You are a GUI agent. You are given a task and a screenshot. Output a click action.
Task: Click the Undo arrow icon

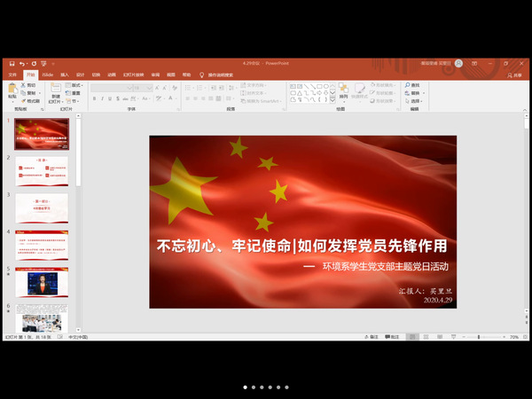pos(20,64)
